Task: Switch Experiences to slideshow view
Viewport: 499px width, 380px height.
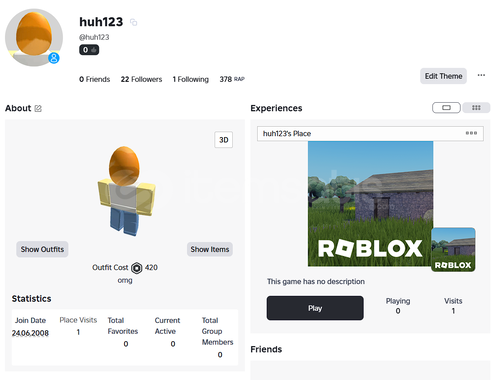Action: [446, 108]
